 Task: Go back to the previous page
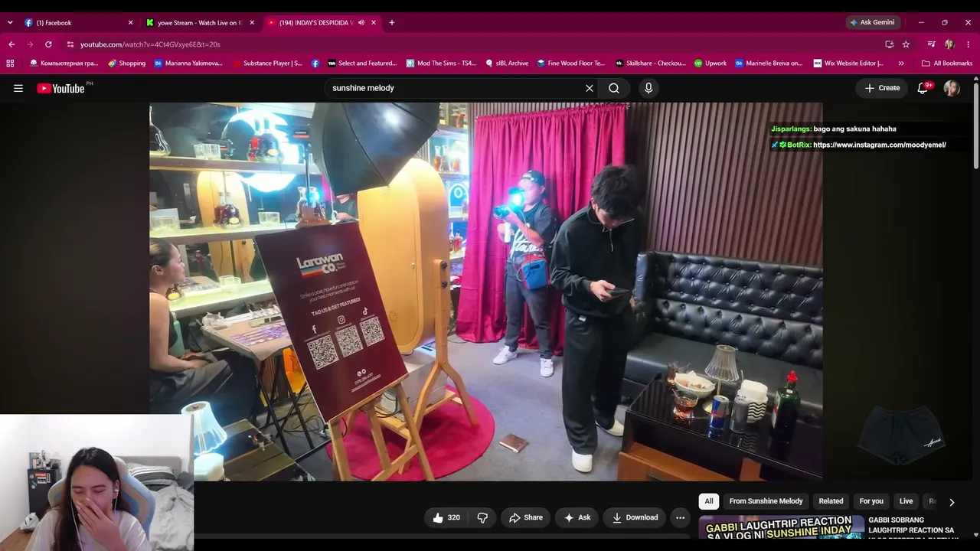(x=11, y=44)
